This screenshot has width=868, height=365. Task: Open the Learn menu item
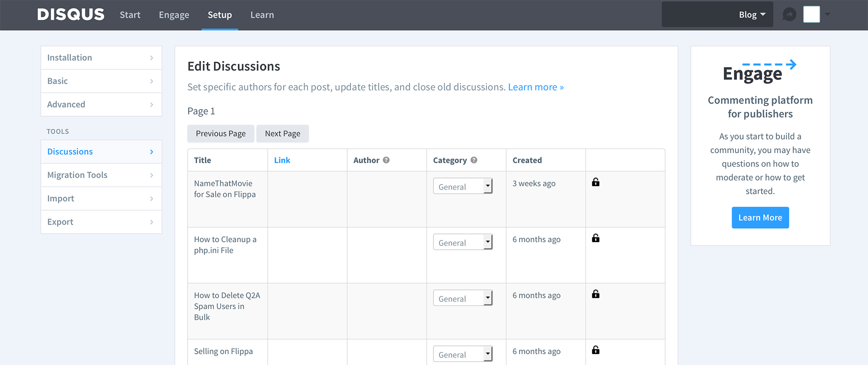262,15
